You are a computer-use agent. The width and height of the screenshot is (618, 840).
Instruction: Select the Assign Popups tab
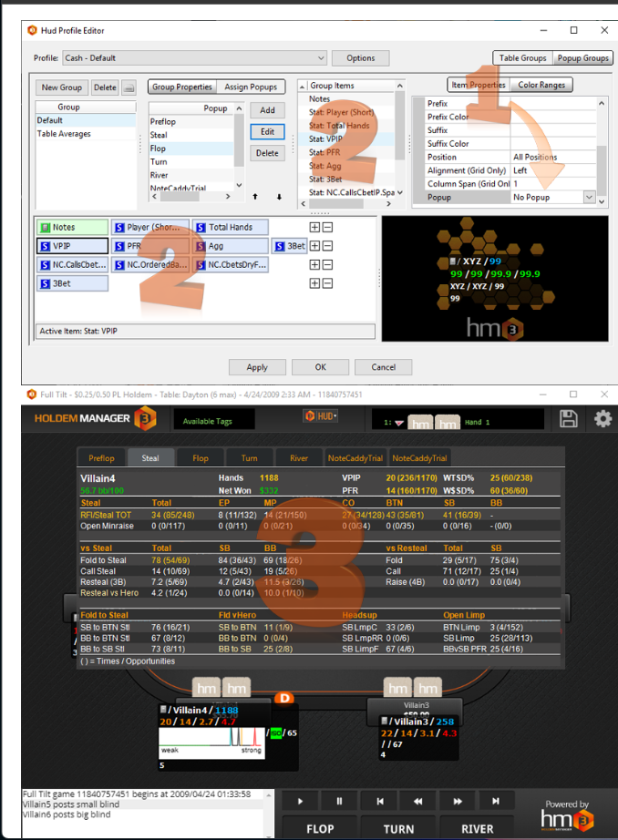pos(251,87)
